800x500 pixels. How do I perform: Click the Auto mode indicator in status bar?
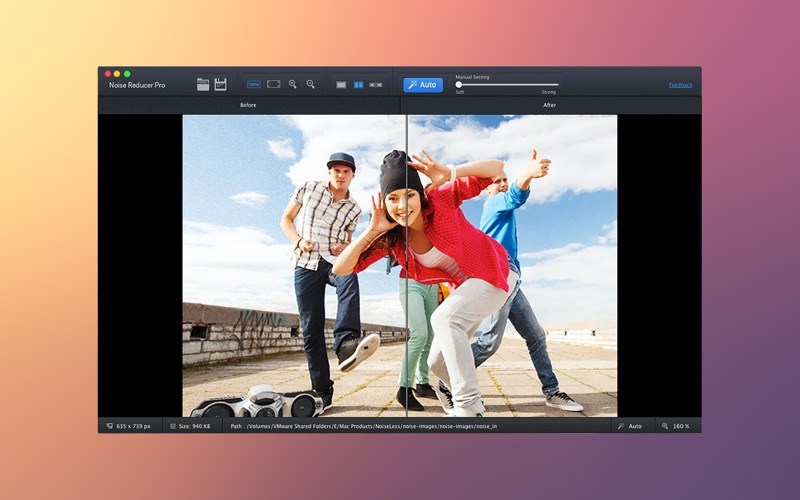tap(630, 426)
